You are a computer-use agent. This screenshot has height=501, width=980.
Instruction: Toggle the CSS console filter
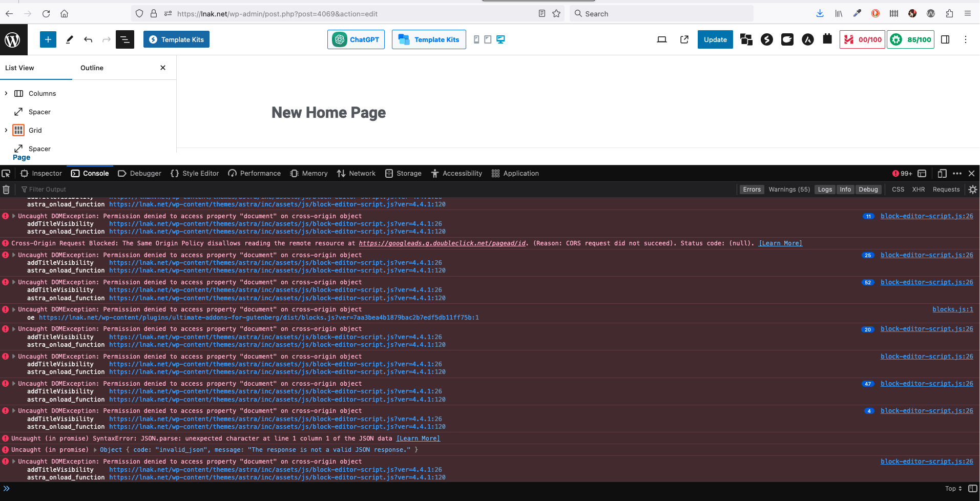(898, 190)
